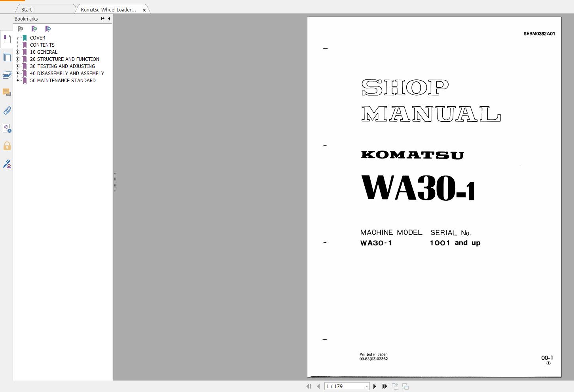Open the Attachments paperclip panel
The width and height of the screenshot is (574, 392).
(7, 110)
